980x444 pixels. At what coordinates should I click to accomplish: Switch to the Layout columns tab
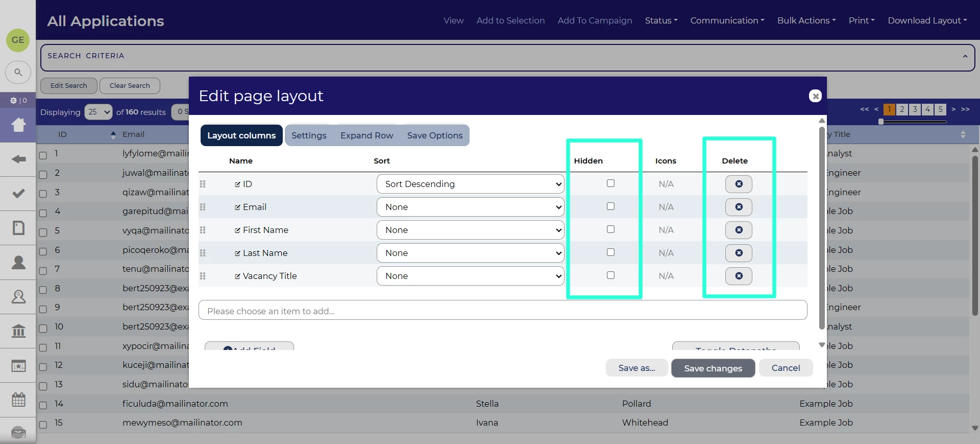point(241,135)
